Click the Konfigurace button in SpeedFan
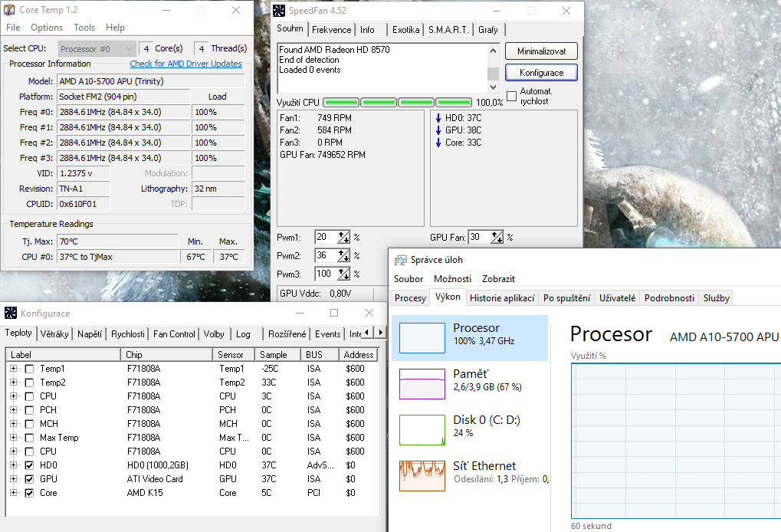This screenshot has height=532, width=781. [x=541, y=73]
